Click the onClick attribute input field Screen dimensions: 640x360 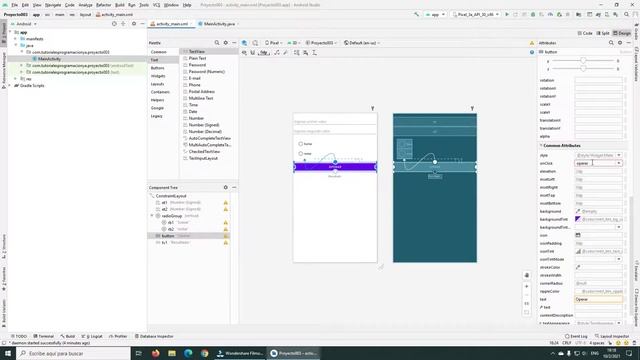(595, 163)
